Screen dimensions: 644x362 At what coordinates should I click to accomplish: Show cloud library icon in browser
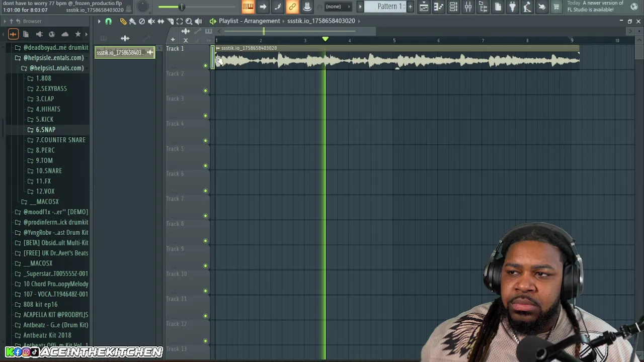tap(65, 34)
